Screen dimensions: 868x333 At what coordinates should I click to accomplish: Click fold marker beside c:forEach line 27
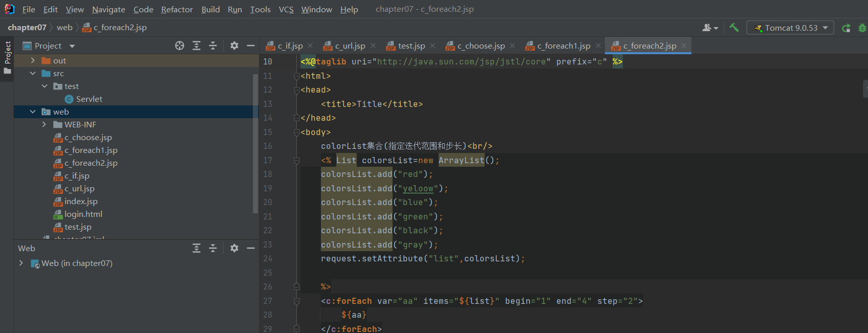[296, 301]
